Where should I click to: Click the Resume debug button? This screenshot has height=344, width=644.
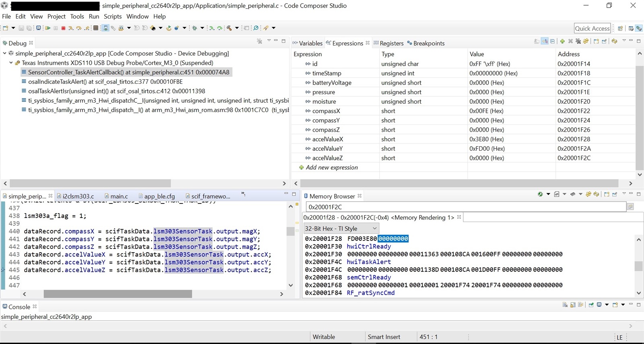click(x=47, y=28)
